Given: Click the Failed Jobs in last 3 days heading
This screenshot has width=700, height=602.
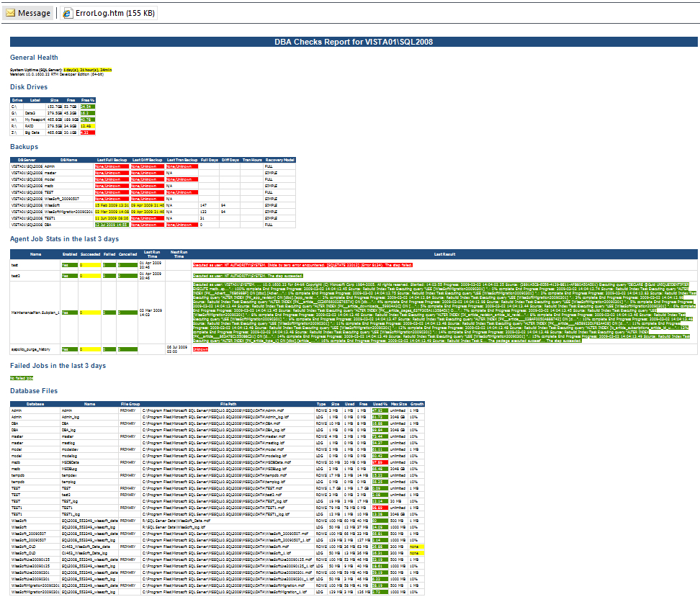Looking at the screenshot, I should [x=60, y=365].
